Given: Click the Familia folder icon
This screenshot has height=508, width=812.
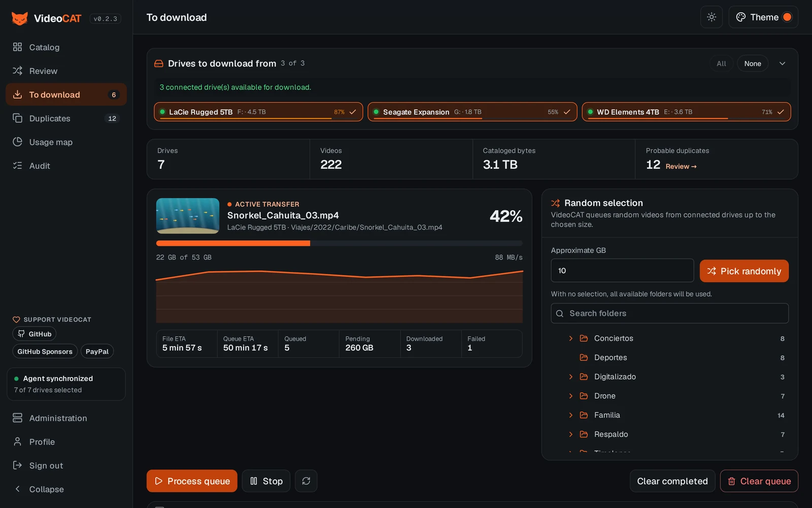Looking at the screenshot, I should tap(584, 415).
